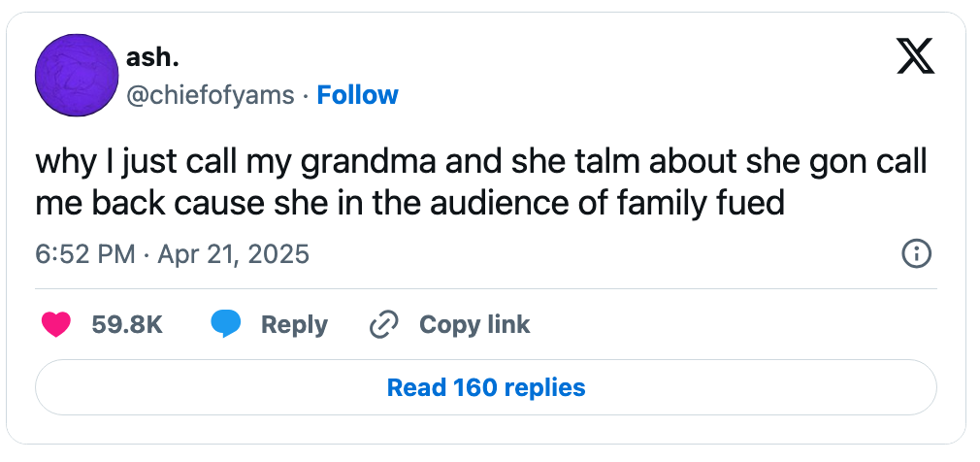Open the 6:52 PM timestamp link
Screen dimensions: 980x462
(x=84, y=254)
